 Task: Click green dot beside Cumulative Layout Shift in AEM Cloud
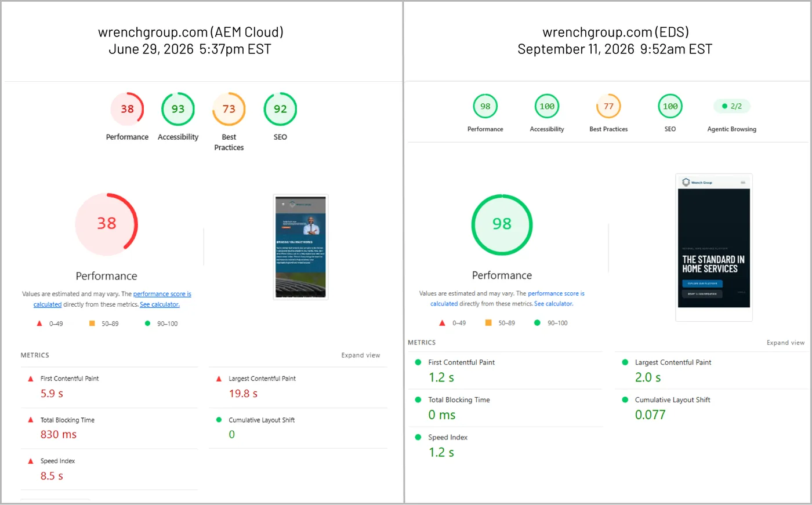(x=219, y=420)
